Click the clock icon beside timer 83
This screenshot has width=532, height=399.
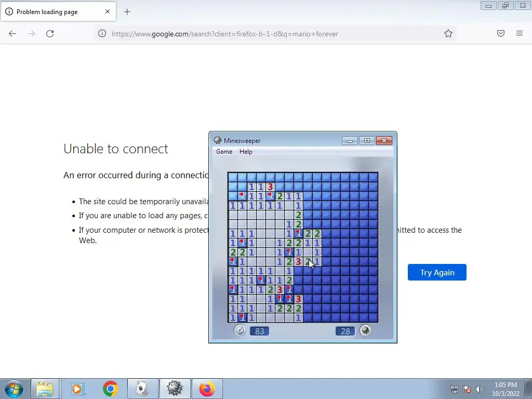point(240,330)
